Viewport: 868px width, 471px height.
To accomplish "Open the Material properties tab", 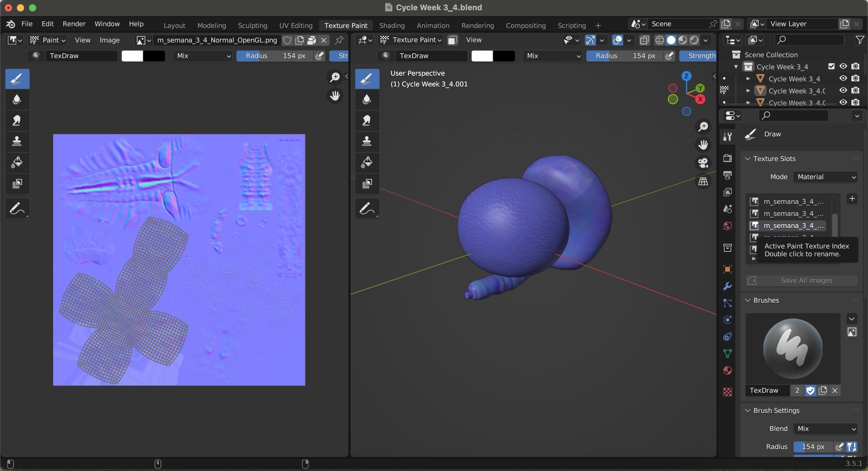I will (x=727, y=370).
